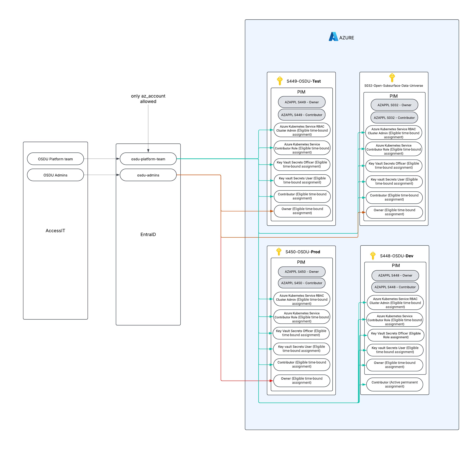Click Contributor eligible assignment in S032 subscription
Image resolution: width=476 pixels, height=450 pixels.
pos(394,197)
